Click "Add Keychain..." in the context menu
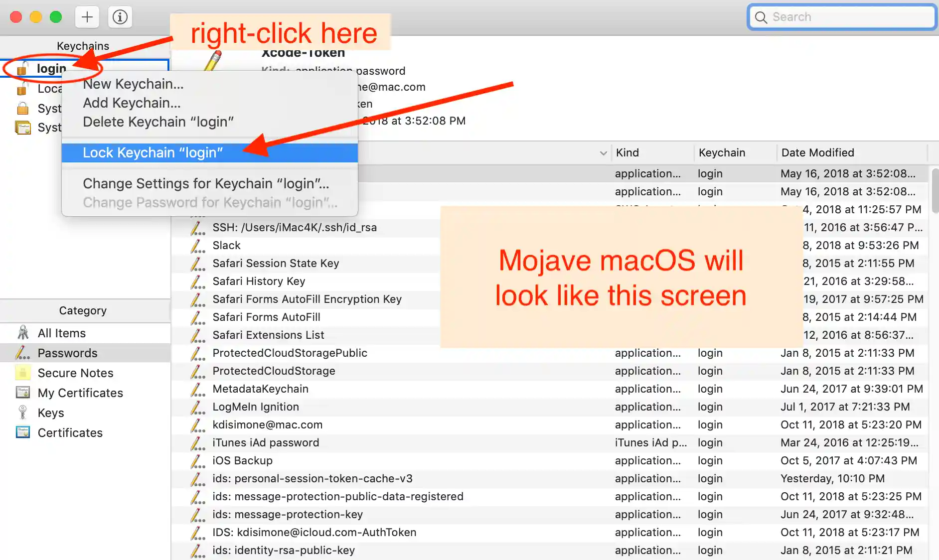Image resolution: width=939 pixels, height=560 pixels. 131,103
